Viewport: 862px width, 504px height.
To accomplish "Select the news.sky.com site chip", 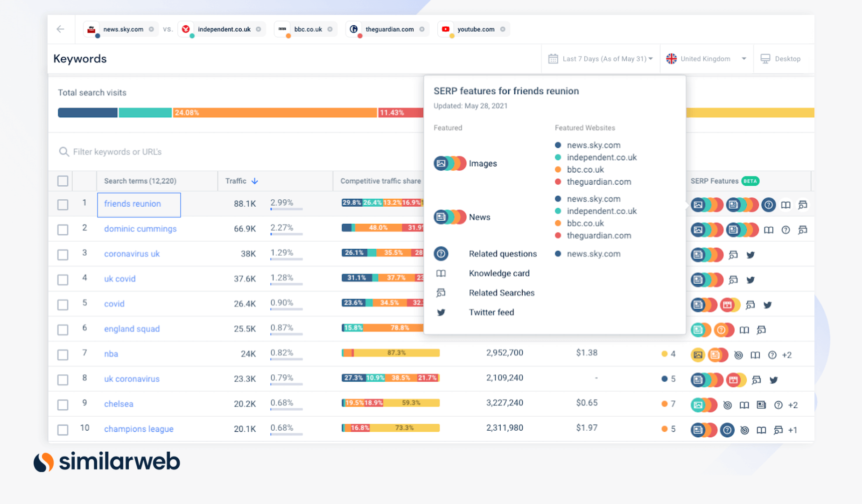I will 121,29.
